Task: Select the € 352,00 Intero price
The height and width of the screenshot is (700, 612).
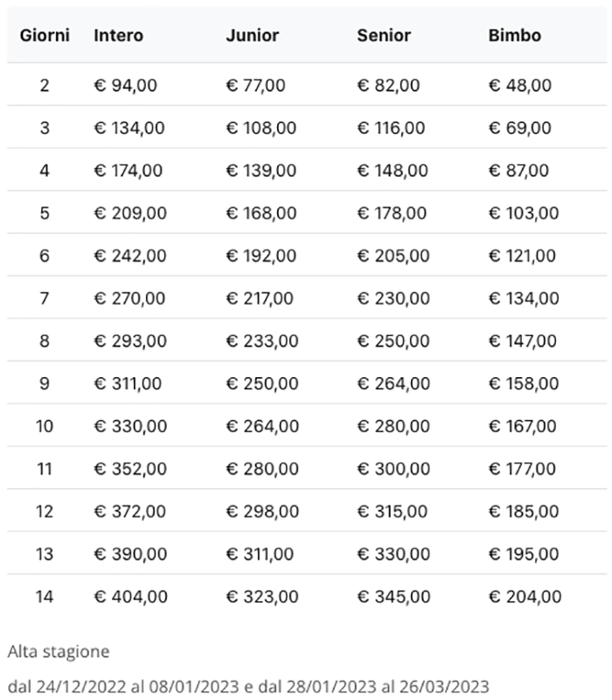Action: click(x=129, y=469)
